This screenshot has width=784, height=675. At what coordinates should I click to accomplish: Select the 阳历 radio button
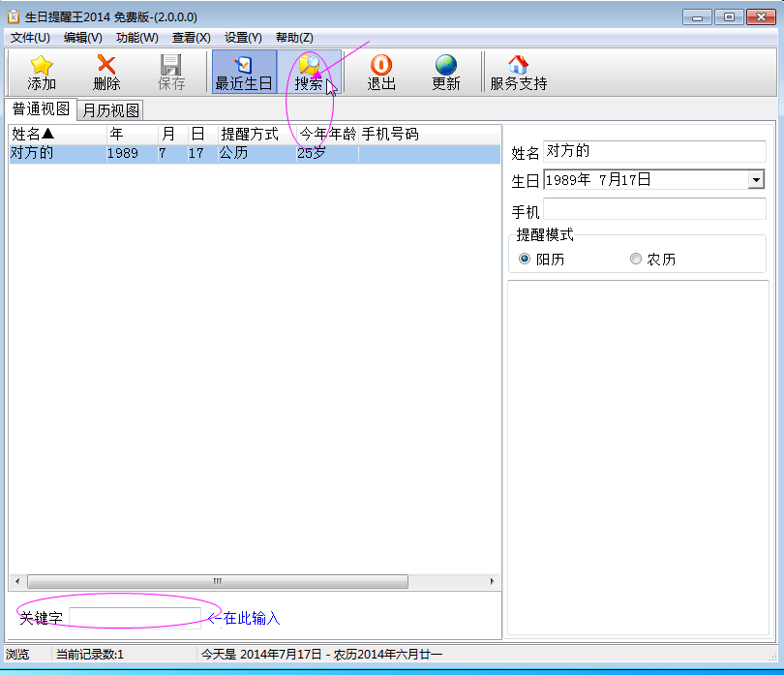click(x=525, y=259)
